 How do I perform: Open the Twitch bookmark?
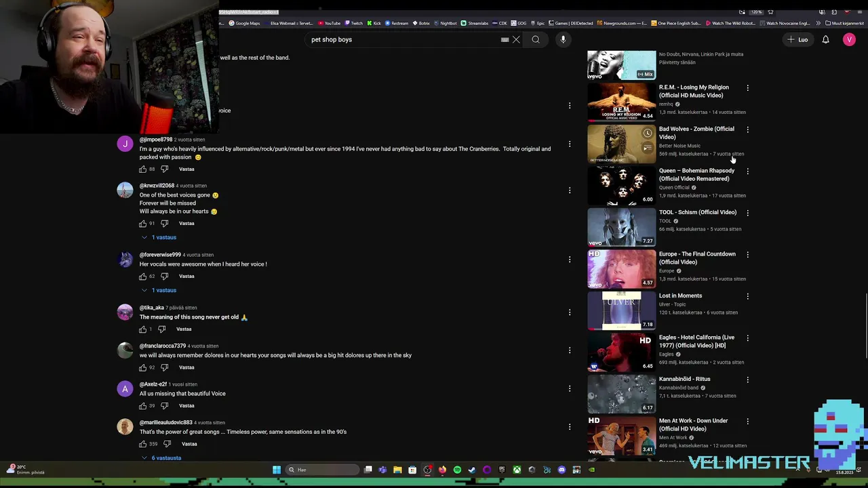click(353, 23)
